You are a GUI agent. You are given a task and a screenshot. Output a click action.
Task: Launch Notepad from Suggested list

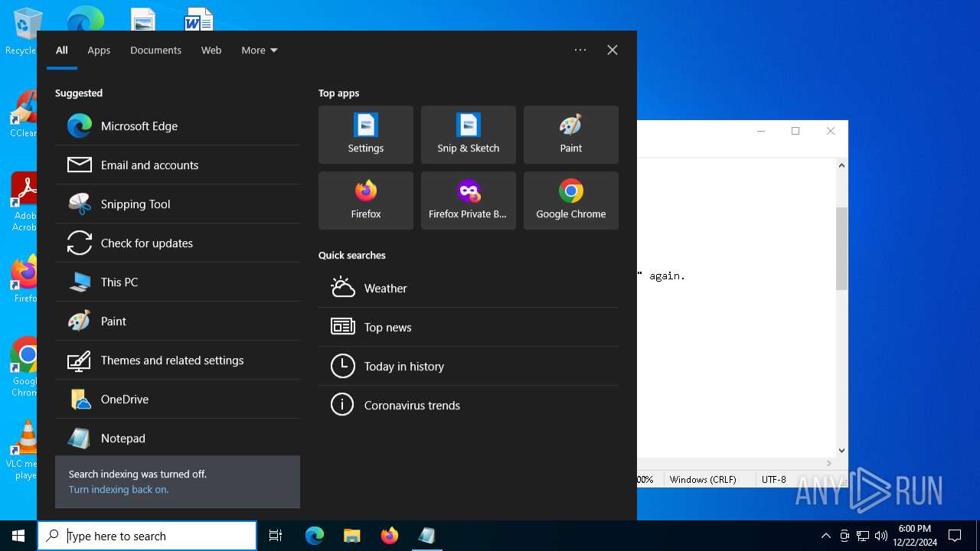[x=178, y=438]
